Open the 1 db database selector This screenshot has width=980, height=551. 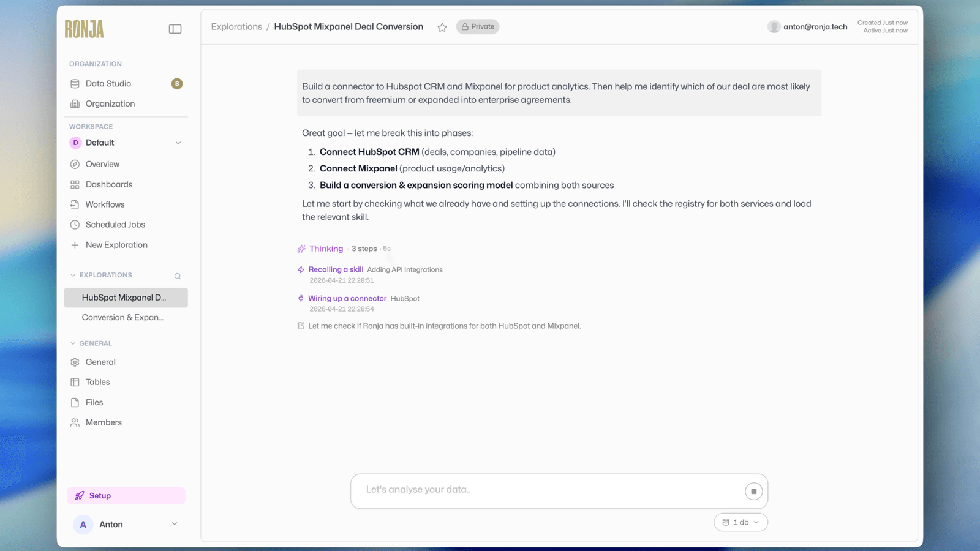pos(741,522)
